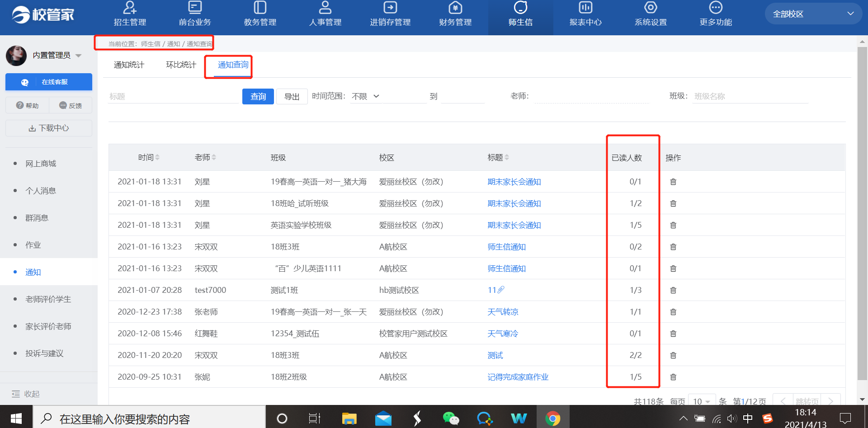Open 更多功能 menu
The image size is (868, 428).
tap(716, 15)
